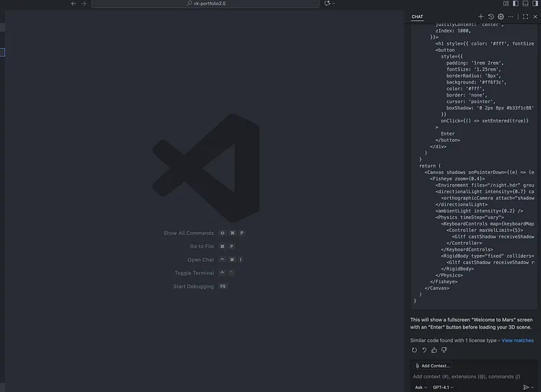Expand send button options chevron
Viewport: 541px width, 392px height.
click(535, 387)
